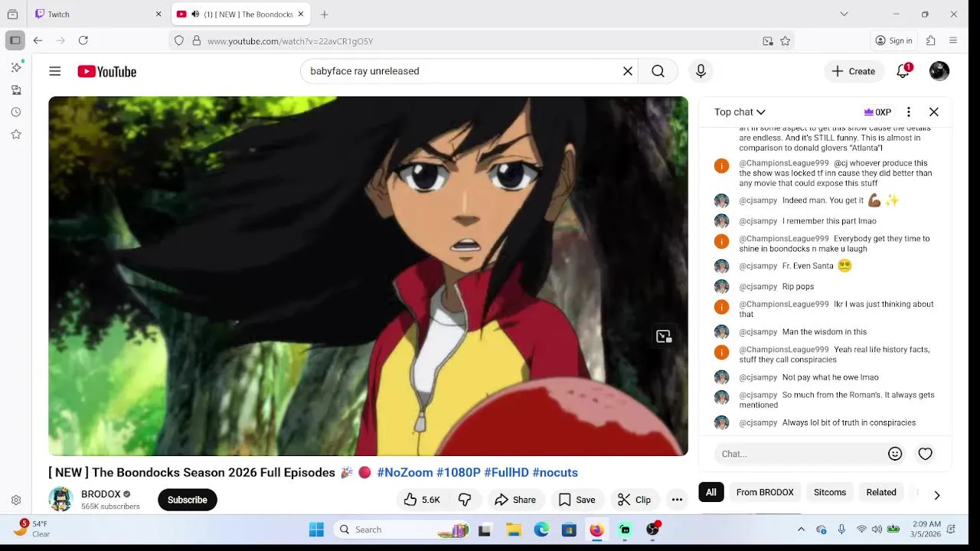Open a new browser tab
The image size is (980, 551).
(325, 14)
